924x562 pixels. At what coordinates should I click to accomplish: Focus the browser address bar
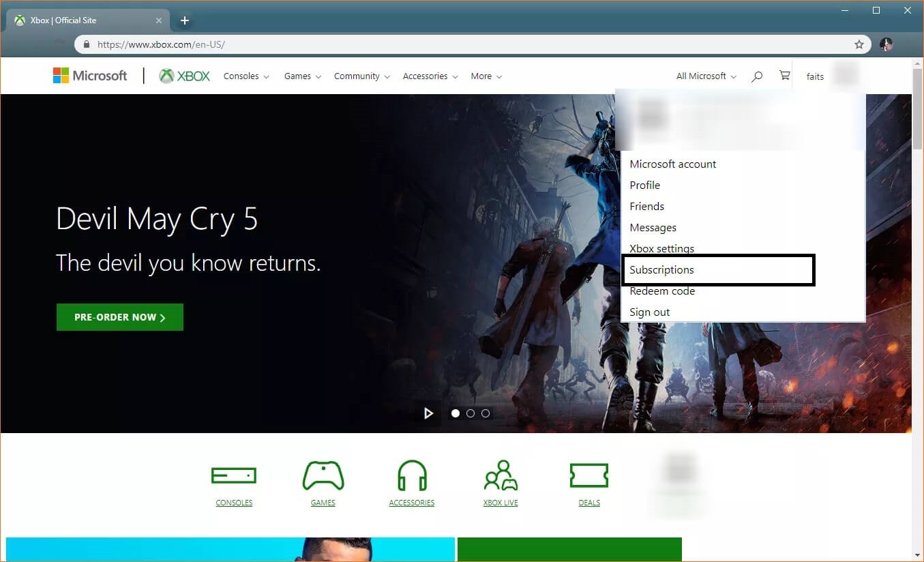(473, 44)
